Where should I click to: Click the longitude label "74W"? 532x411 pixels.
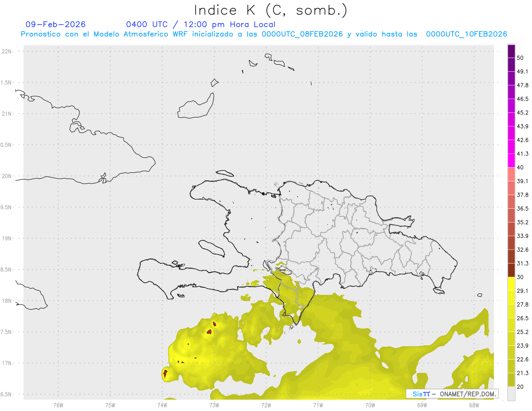pos(162,405)
